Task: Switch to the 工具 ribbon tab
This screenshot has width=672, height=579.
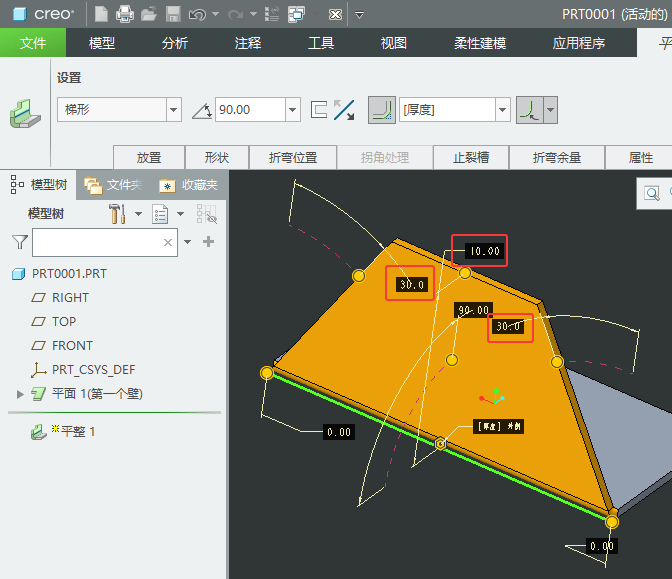Action: (x=321, y=43)
